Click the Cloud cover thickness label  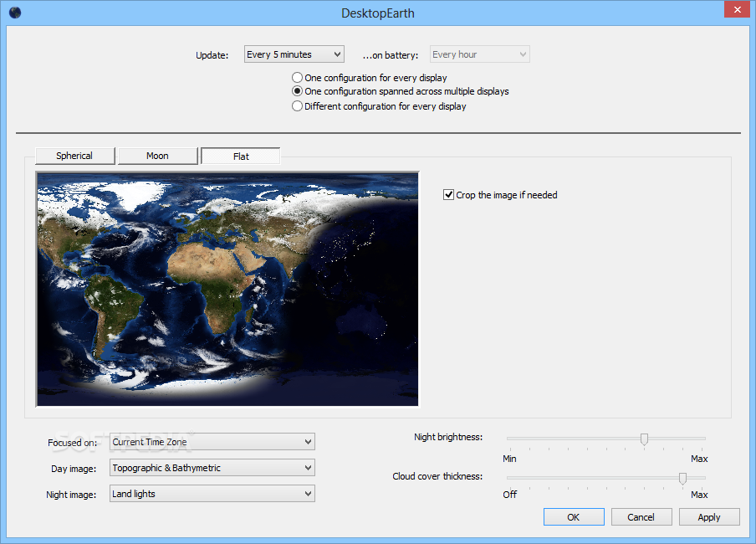(x=437, y=476)
